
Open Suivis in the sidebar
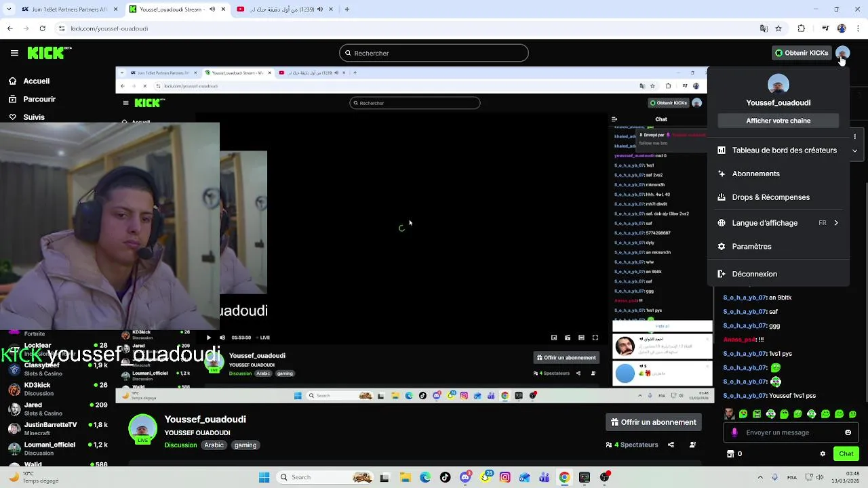pos(26,117)
